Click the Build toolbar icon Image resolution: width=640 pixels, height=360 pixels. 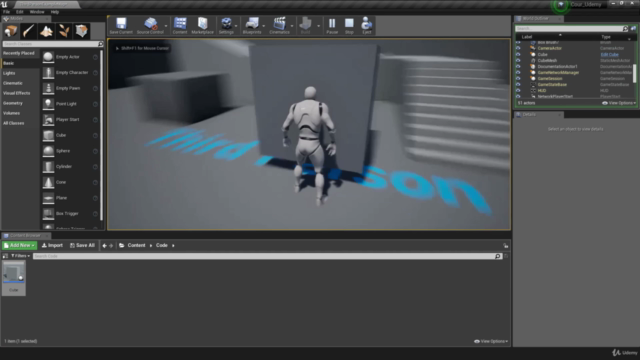click(x=305, y=26)
